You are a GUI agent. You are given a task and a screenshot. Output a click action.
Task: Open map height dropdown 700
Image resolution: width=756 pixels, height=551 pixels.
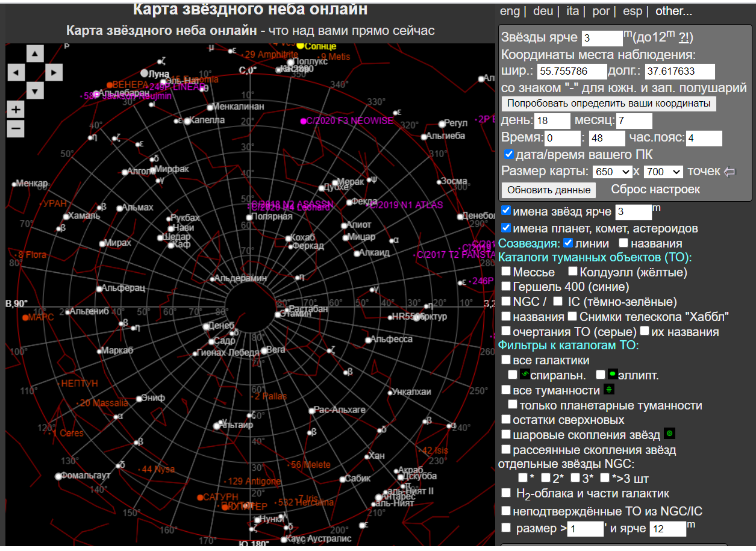tap(663, 172)
